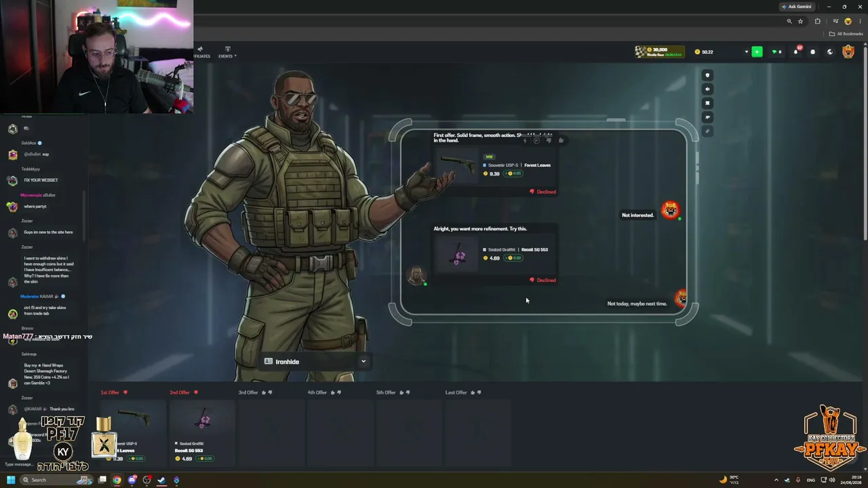
Task: Open the browser Extensions puzzle icon
Action: tap(818, 21)
